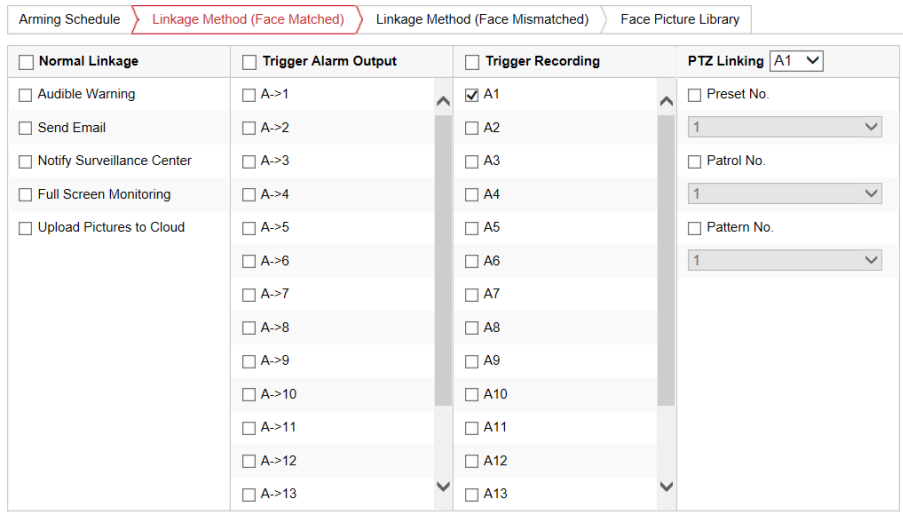Viewport: 903px width, 514px height.
Task: Expand the Preset No. number dropdown
Action: tap(785, 127)
